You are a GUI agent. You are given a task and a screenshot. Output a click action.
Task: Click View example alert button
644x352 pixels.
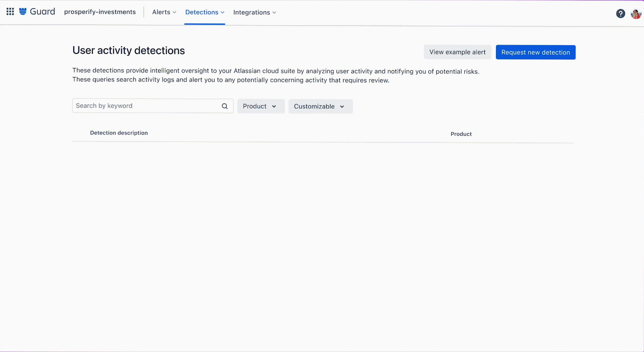pos(457,52)
